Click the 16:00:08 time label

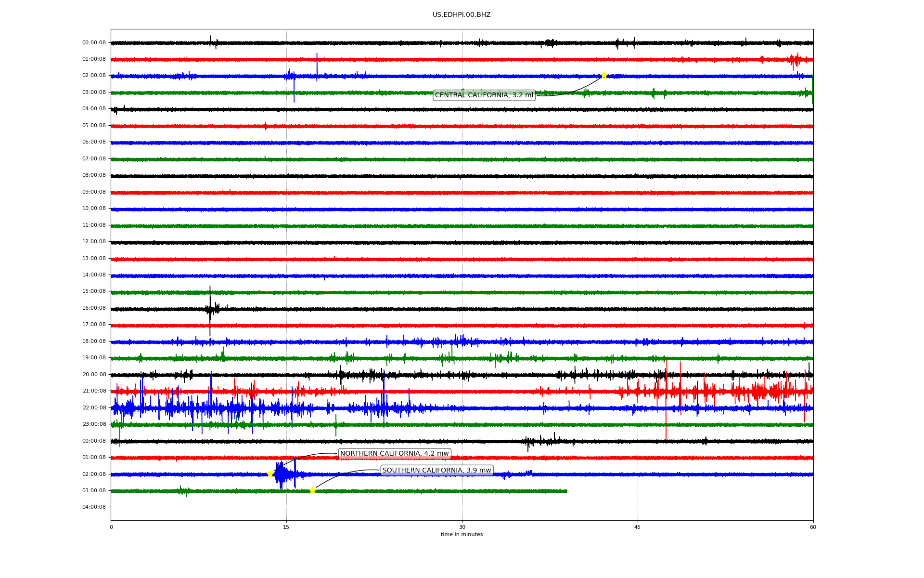pyautogui.click(x=94, y=308)
